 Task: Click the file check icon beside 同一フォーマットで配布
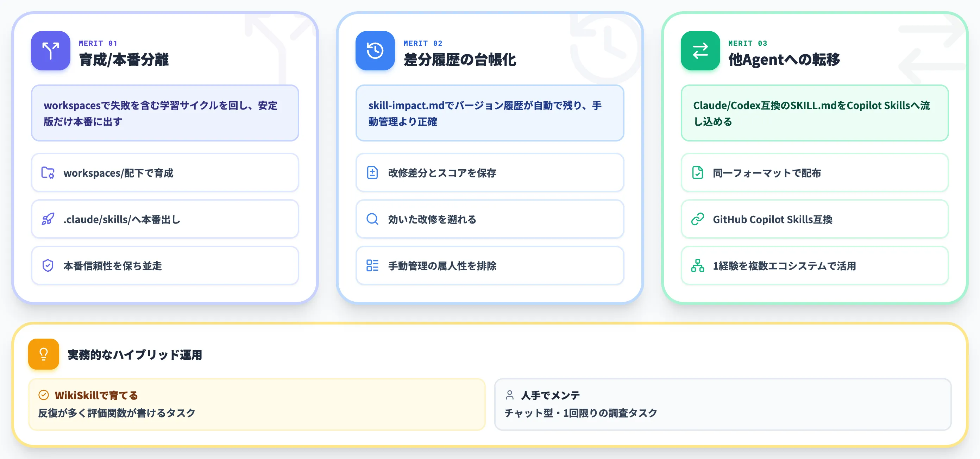(x=698, y=172)
